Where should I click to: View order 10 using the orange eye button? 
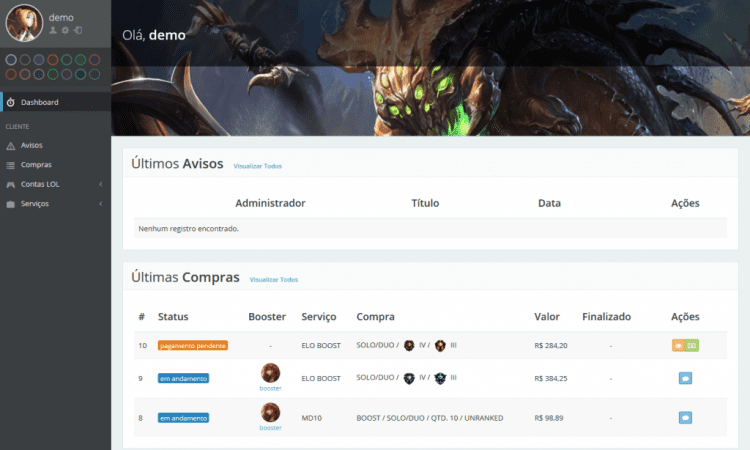678,345
